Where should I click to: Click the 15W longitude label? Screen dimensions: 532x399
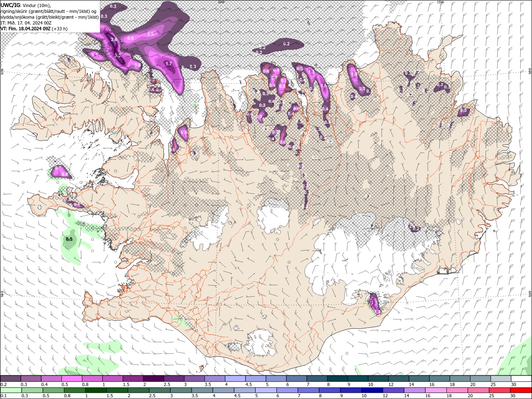pyautogui.click(x=440, y=2)
